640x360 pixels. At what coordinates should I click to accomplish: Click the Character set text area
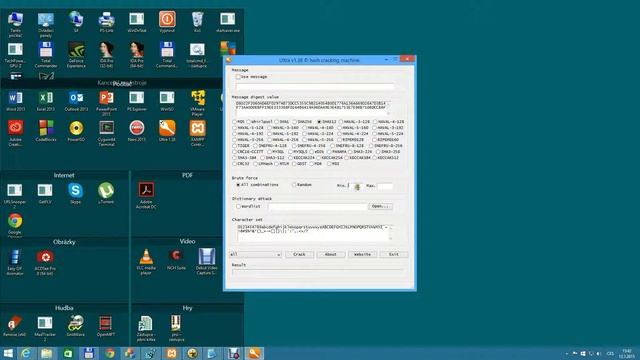(x=312, y=232)
